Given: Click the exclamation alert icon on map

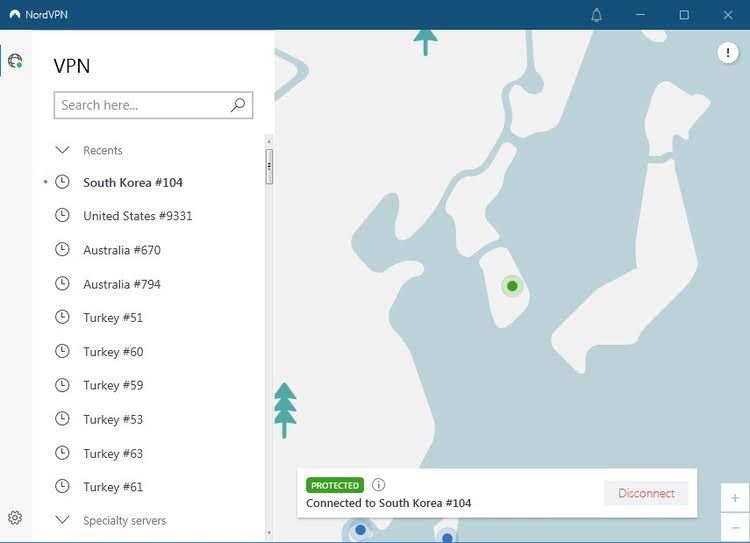Looking at the screenshot, I should pyautogui.click(x=728, y=52).
